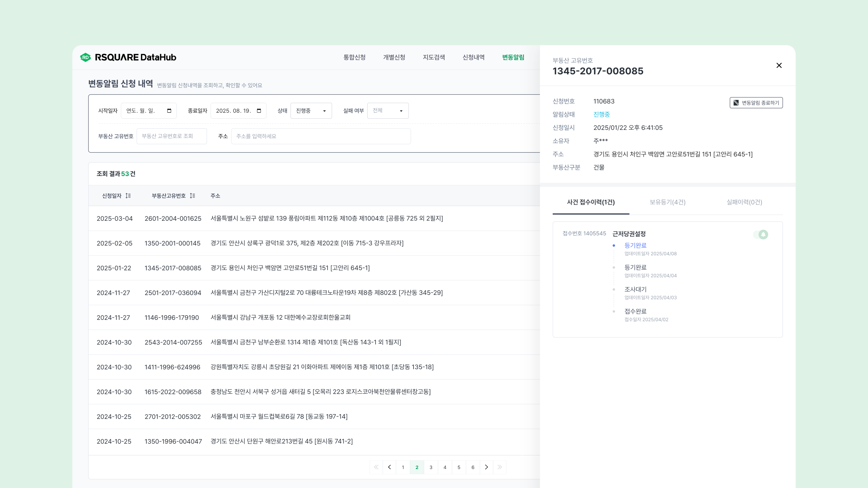Open the 실패 여부 전체 dropdown
Screen dimensions: 868x488
tap(388, 111)
